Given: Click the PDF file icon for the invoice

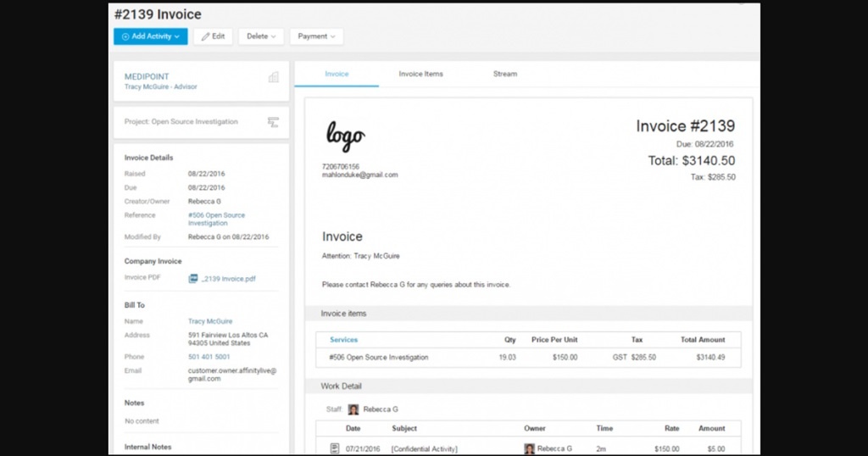Looking at the screenshot, I should tap(193, 278).
